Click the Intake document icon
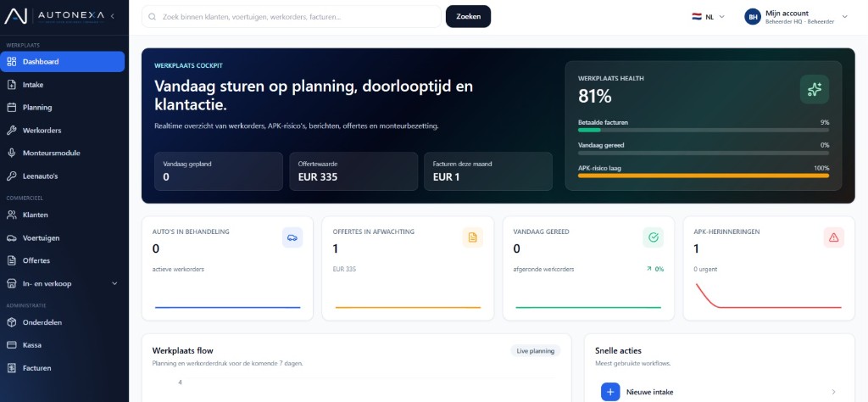868x402 pixels. coord(12,85)
